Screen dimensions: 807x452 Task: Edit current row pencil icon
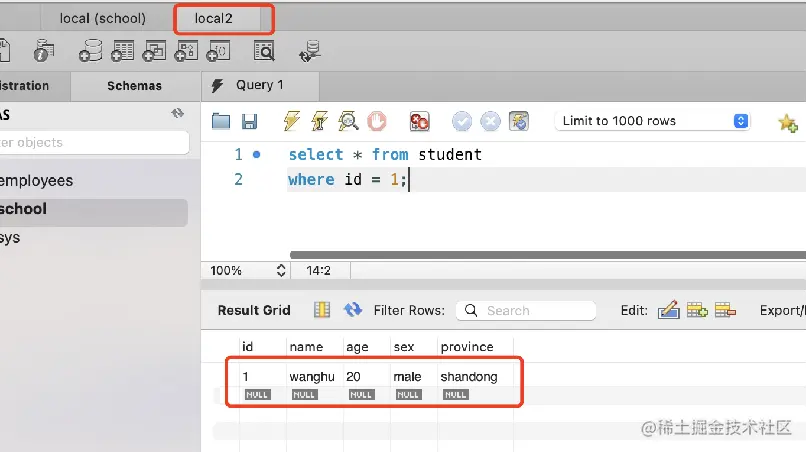pyautogui.click(x=669, y=310)
